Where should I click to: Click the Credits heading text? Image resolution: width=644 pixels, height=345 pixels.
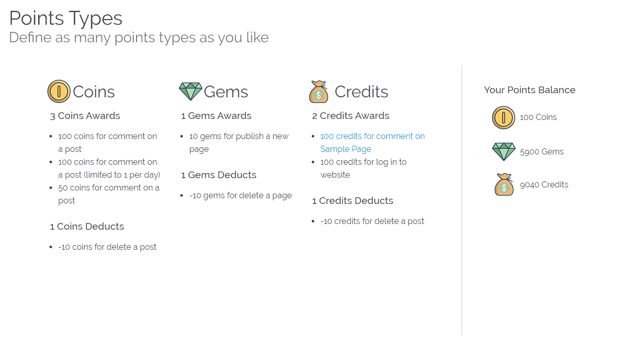point(361,92)
